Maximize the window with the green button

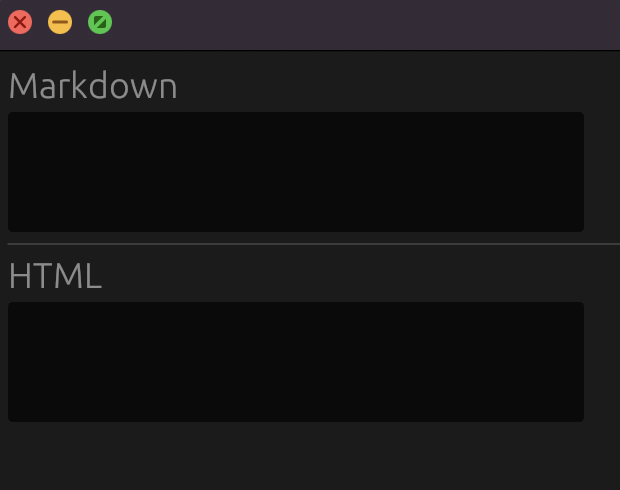[100, 22]
